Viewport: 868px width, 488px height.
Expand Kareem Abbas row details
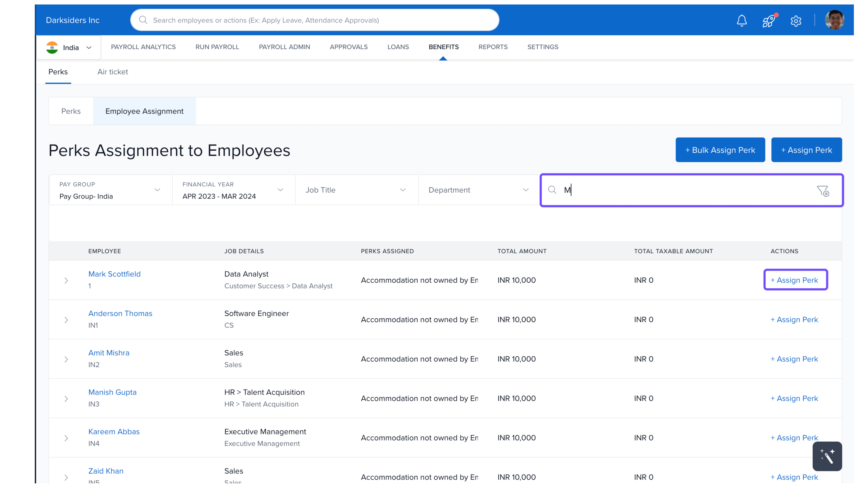tap(66, 438)
